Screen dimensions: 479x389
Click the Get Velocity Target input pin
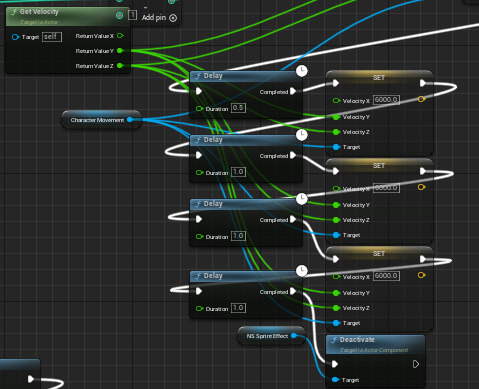click(15, 37)
